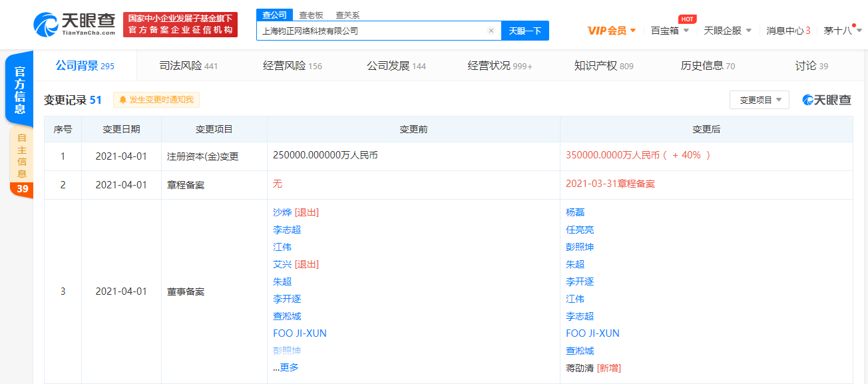Expand the 百宝箱 dropdown menu
This screenshot has width=868, height=384.
tap(670, 31)
